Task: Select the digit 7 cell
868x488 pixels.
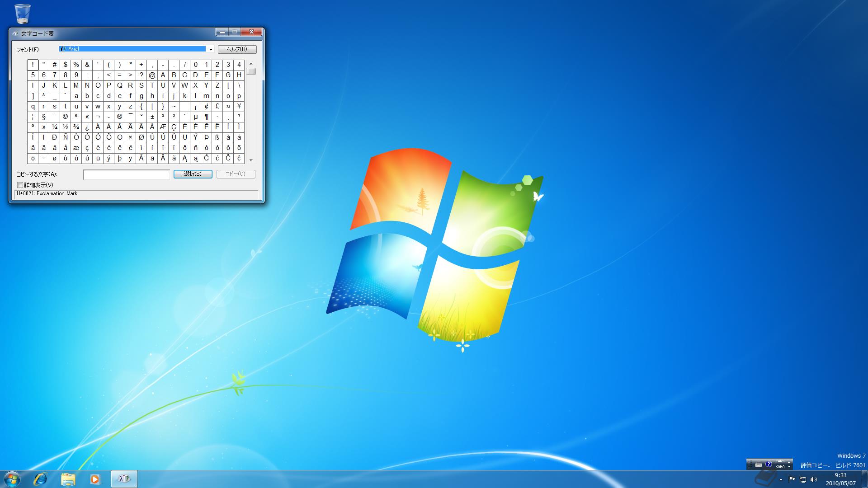Action: 55,75
